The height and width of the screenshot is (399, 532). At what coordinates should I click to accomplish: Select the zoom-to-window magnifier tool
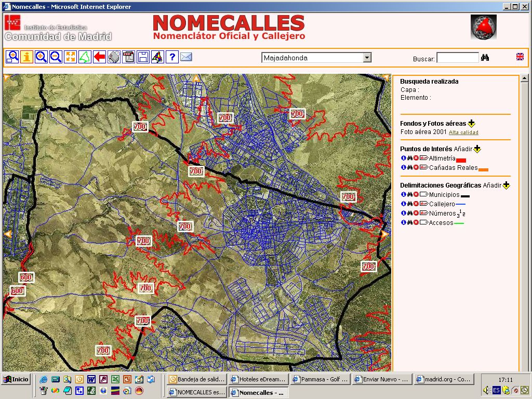click(x=12, y=57)
